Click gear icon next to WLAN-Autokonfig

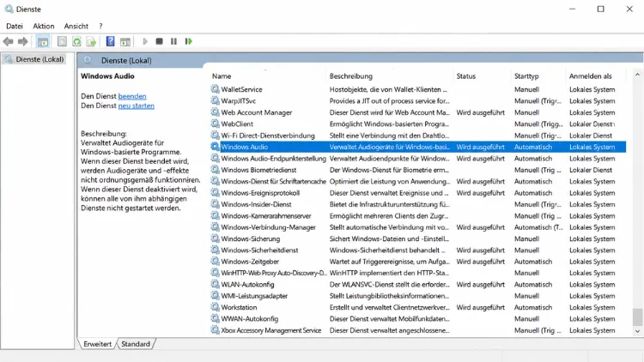point(216,284)
